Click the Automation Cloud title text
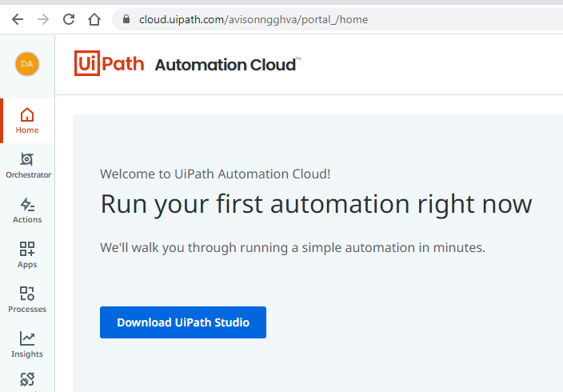Image resolution: width=563 pixels, height=392 pixels. point(228,65)
